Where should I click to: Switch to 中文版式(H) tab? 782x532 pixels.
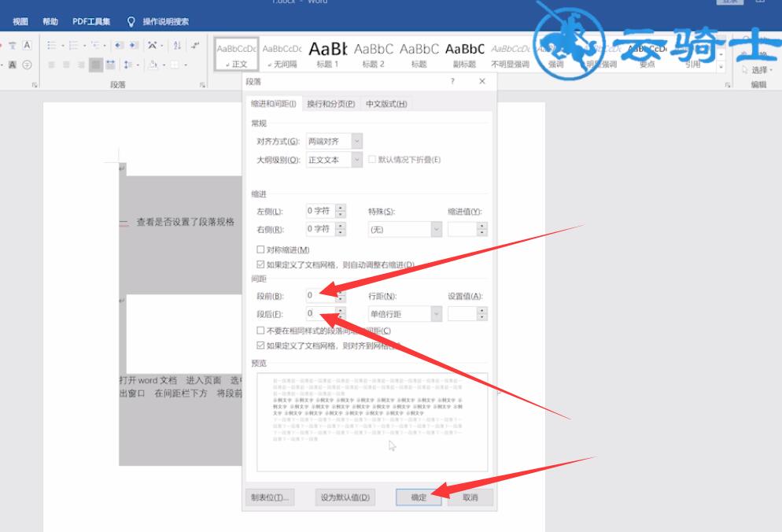coord(386,104)
